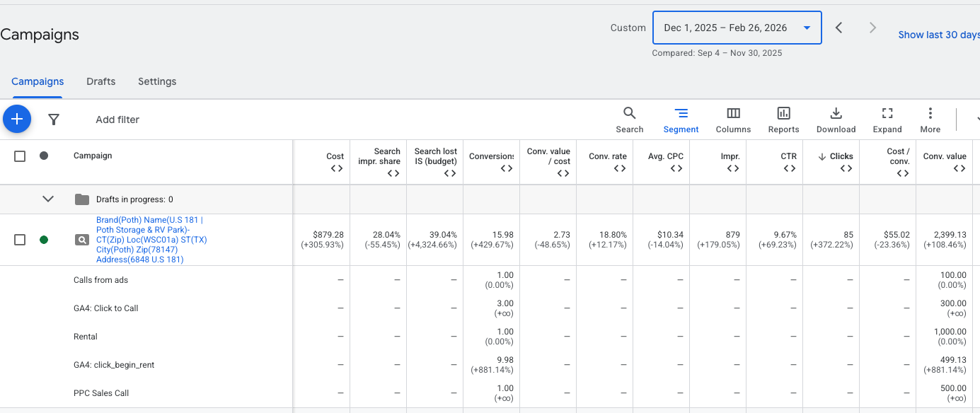The image size is (980, 413).
Task: Click the Show last 30 days link
Action: tap(938, 35)
